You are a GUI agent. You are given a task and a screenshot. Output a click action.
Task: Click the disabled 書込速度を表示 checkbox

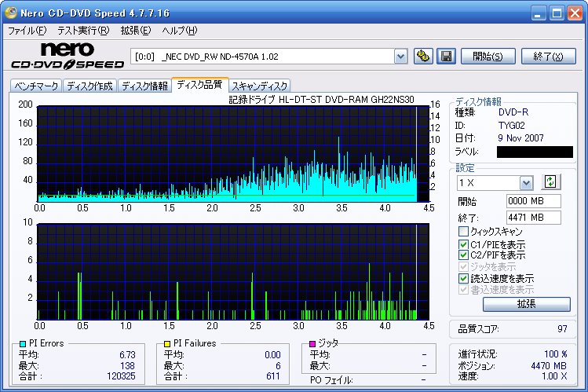pyautogui.click(x=463, y=290)
